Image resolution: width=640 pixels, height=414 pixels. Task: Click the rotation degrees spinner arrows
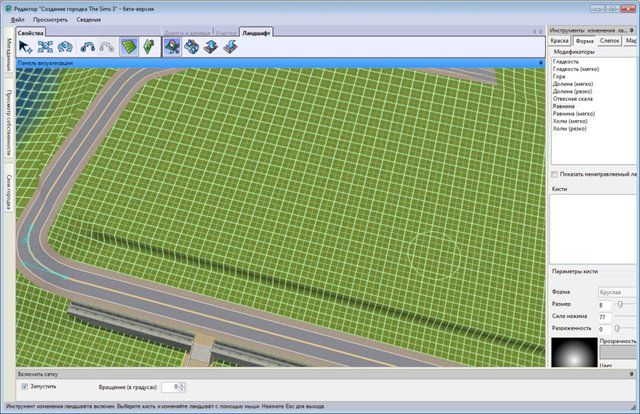(182, 386)
